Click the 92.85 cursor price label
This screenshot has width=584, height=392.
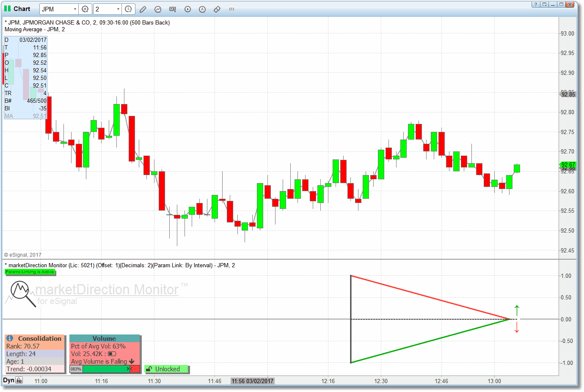[x=568, y=94]
